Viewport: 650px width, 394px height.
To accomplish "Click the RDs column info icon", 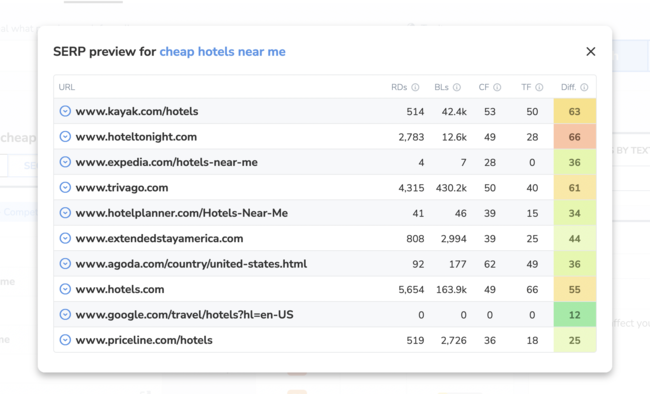I will click(x=415, y=87).
